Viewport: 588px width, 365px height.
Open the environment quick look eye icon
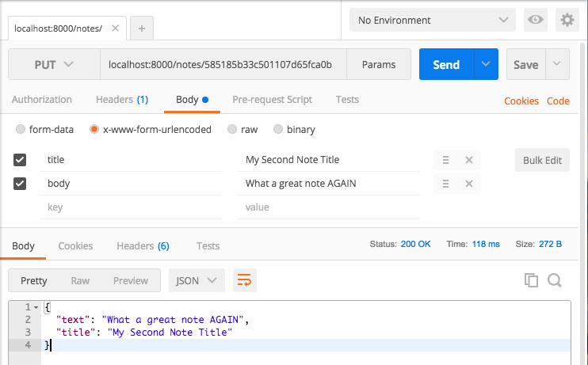(535, 20)
